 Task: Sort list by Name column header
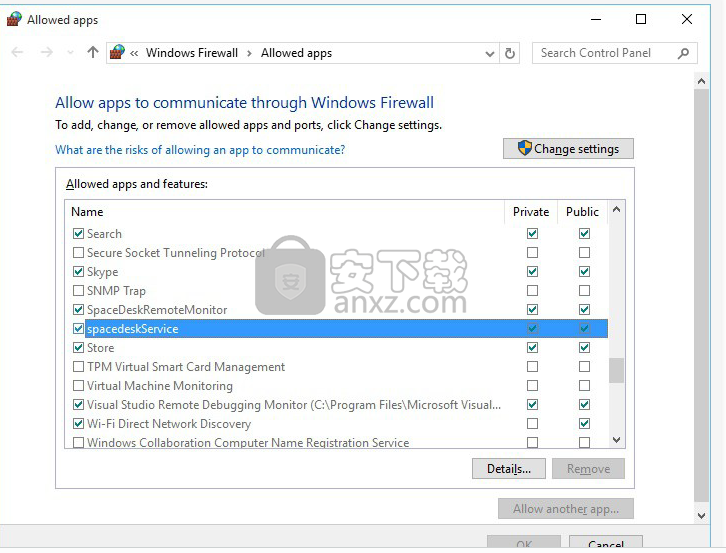click(87, 212)
